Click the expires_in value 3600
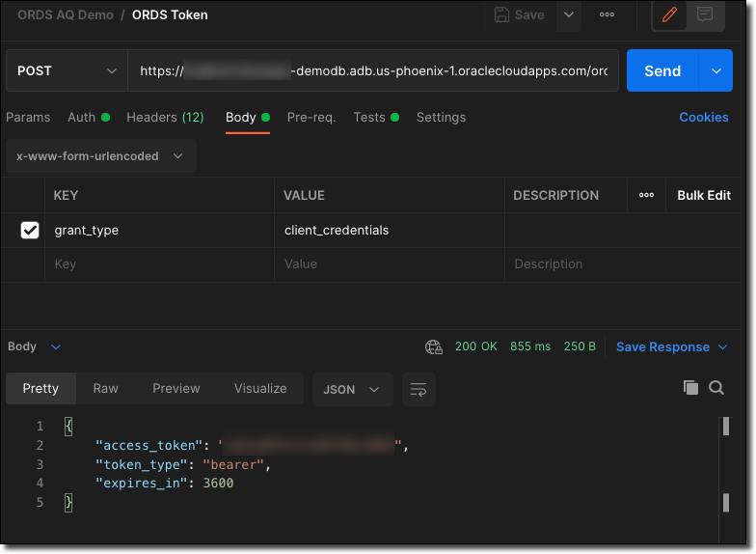Screen dimensions: 756x554 click(218, 483)
